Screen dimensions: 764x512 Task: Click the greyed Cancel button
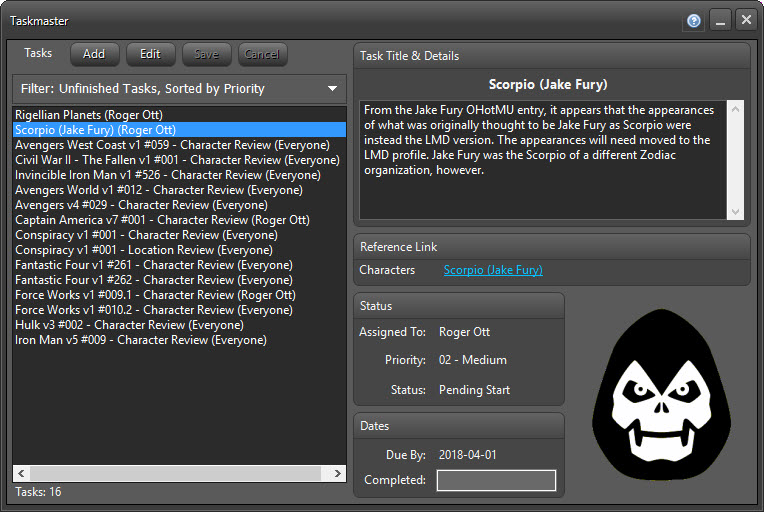262,54
